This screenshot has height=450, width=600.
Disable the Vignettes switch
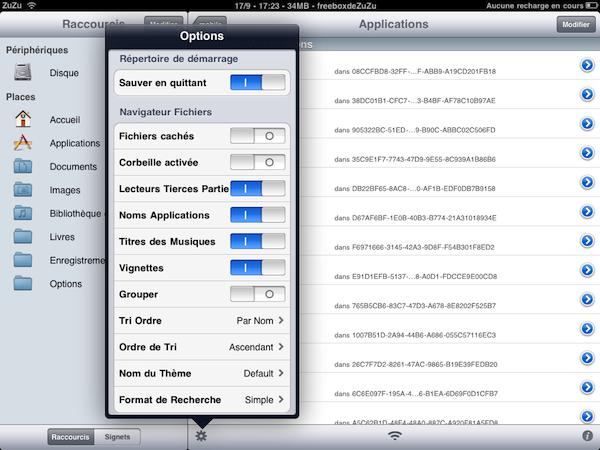[x=258, y=267]
